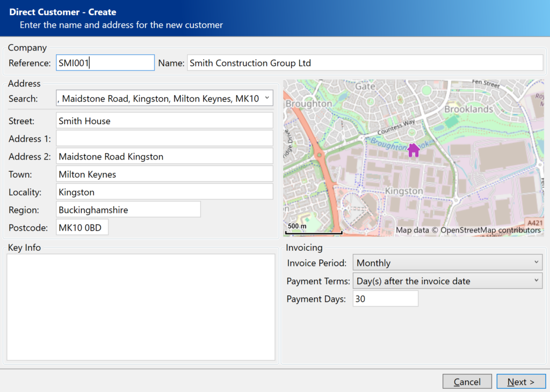Click the Reference input field
This screenshot has height=392, width=550.
click(105, 63)
